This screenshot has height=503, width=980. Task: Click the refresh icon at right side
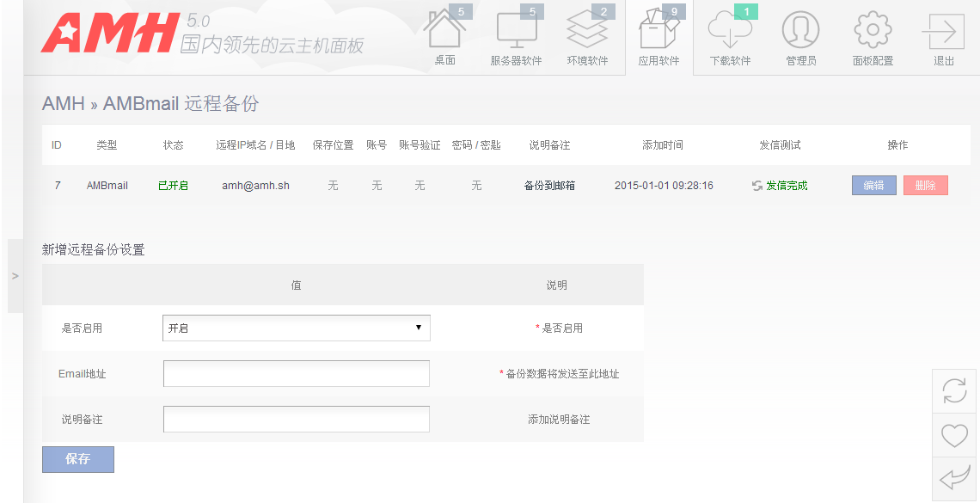click(954, 391)
